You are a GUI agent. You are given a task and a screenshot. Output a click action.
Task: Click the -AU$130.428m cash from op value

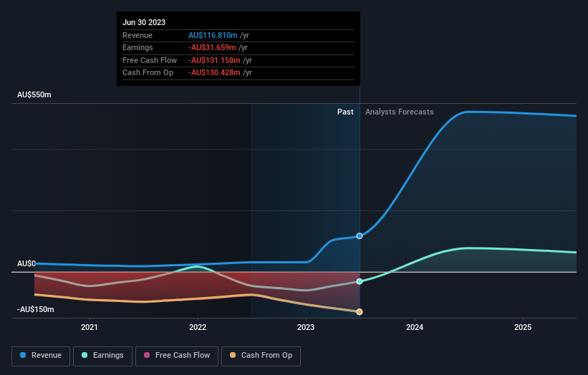click(214, 73)
